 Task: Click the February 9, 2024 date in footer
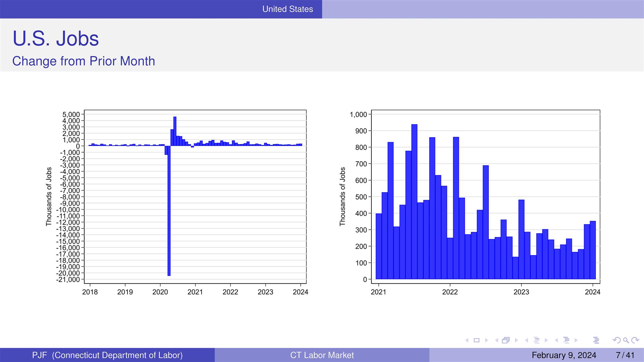564,355
